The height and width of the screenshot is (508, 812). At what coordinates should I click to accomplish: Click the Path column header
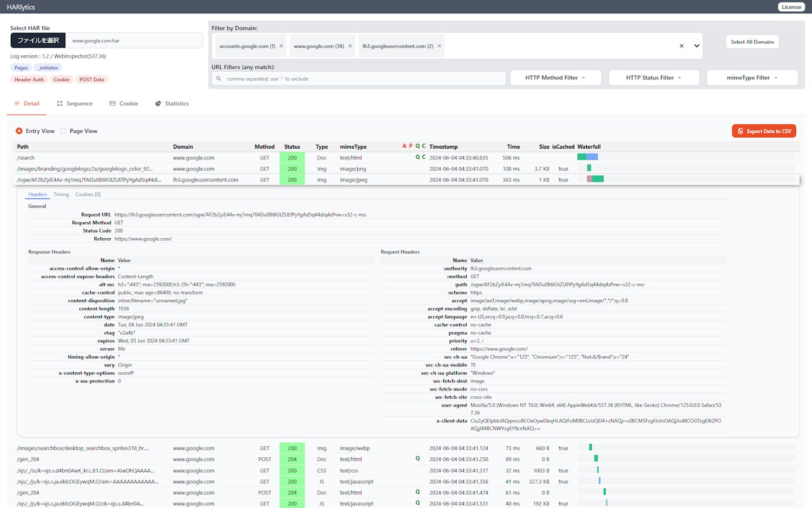click(23, 147)
